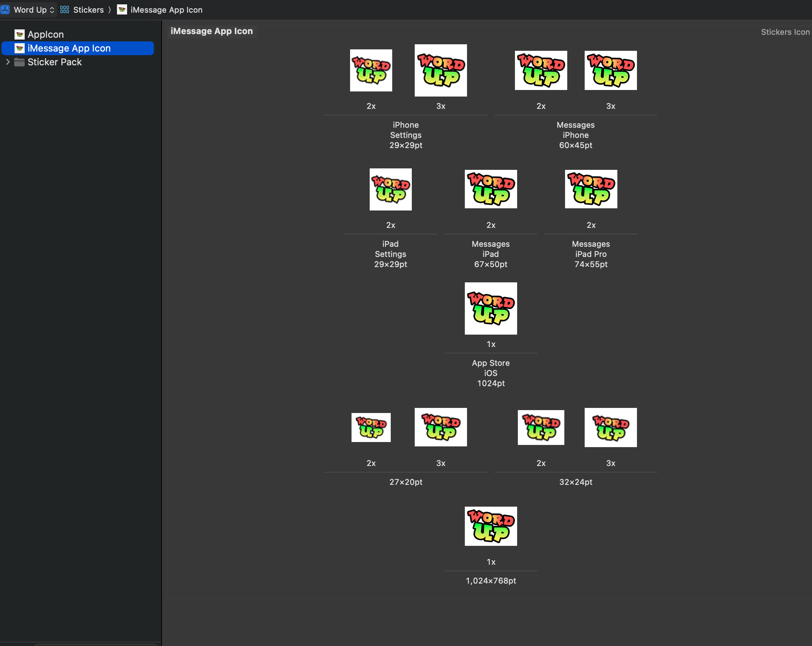This screenshot has width=812, height=646.
Task: Select Messages iPad Pro 74x55pt image
Action: click(590, 189)
